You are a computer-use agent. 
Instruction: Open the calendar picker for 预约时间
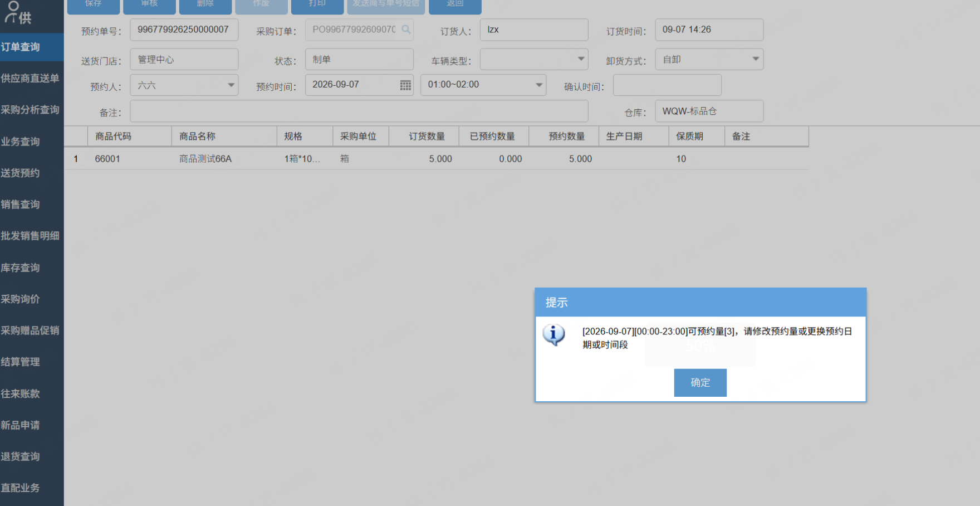click(405, 85)
